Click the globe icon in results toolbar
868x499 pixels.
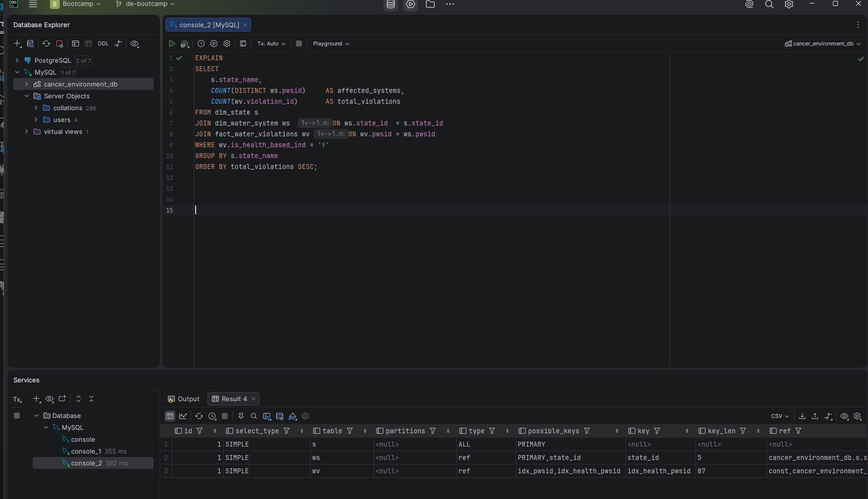[305, 416]
